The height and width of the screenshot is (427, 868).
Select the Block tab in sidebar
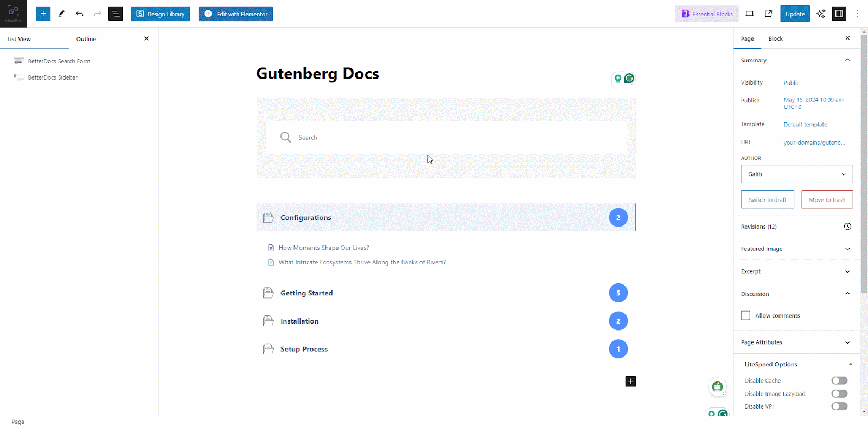click(776, 38)
